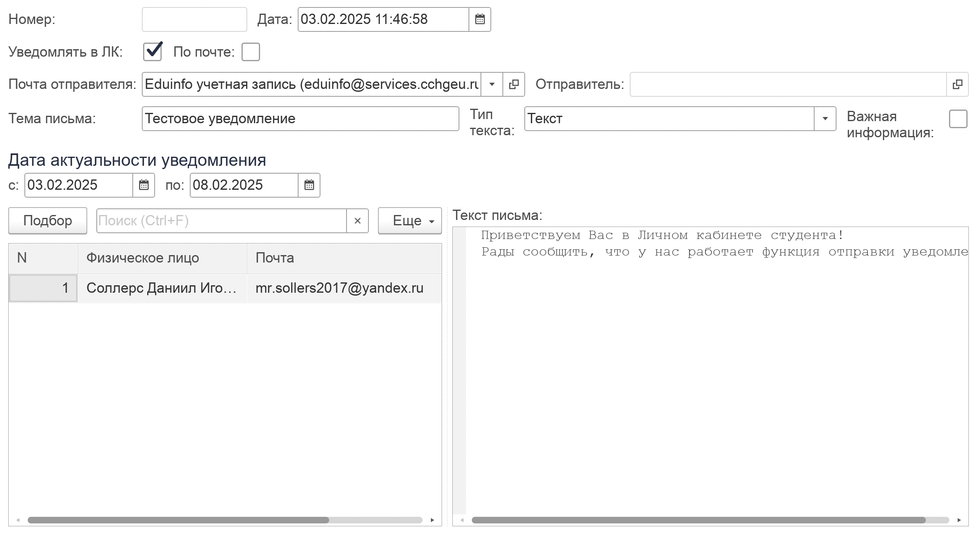The width and height of the screenshot is (980, 535).
Task: Click the recipients table horizontal scrollbar
Action: pos(178,520)
